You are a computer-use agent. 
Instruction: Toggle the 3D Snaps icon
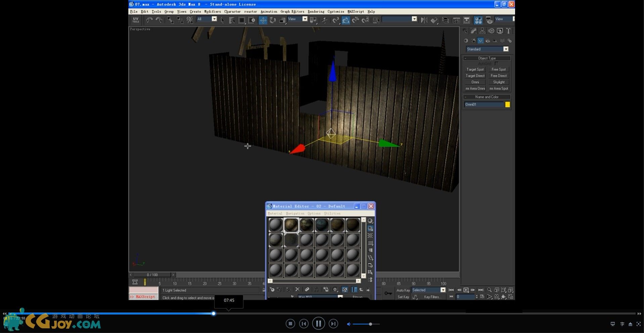pos(336,20)
